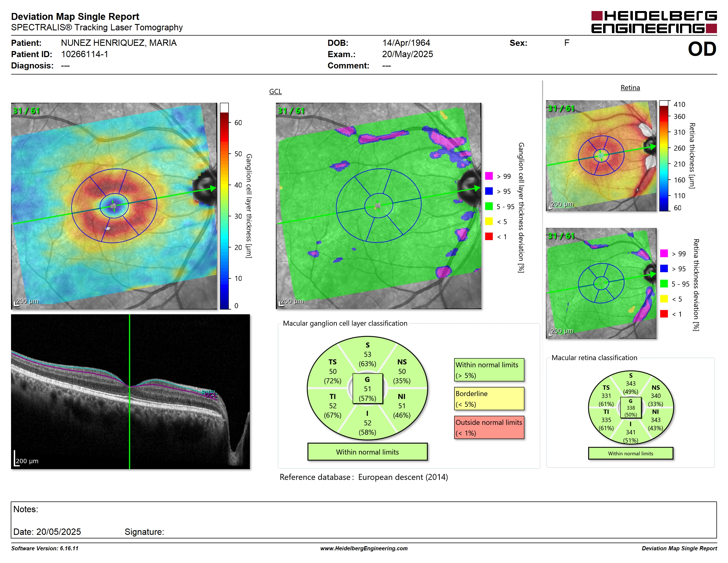This screenshot has width=728, height=563.
Task: Click 'Macular retina classification' heading
Action: point(594,358)
